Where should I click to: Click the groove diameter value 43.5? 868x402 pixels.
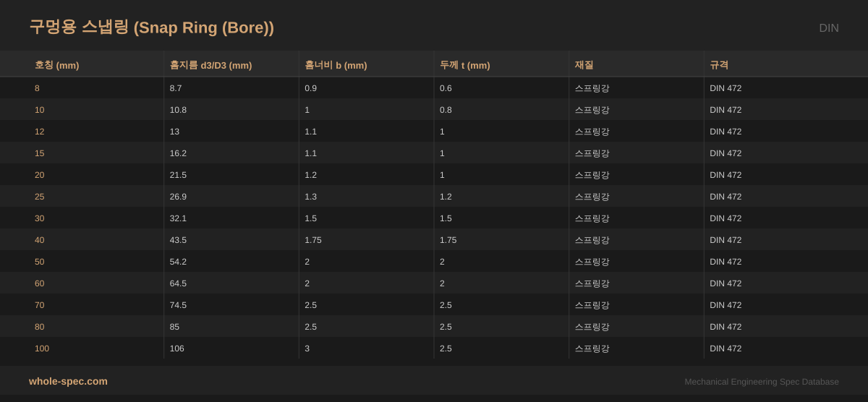[178, 240]
